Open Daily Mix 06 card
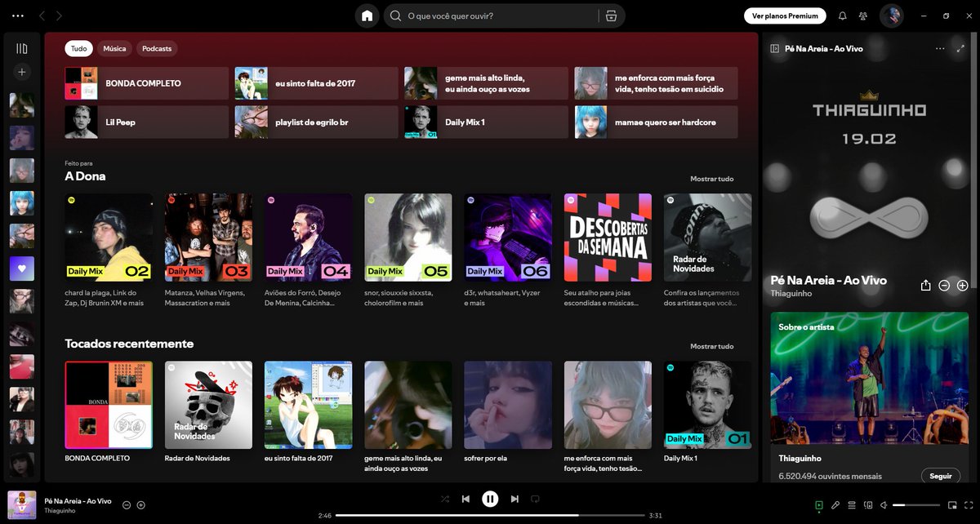The image size is (980, 524). coord(508,251)
